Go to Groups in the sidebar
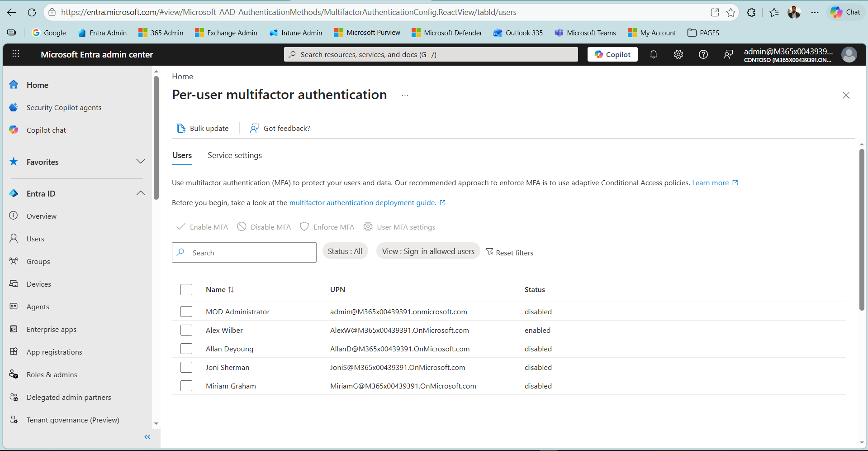868x451 pixels. pos(38,261)
